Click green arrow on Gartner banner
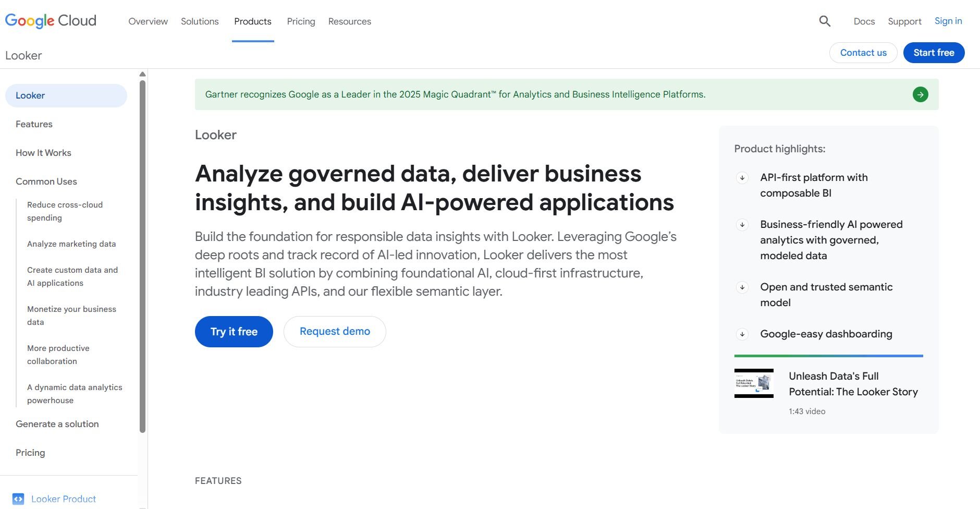 tap(920, 94)
